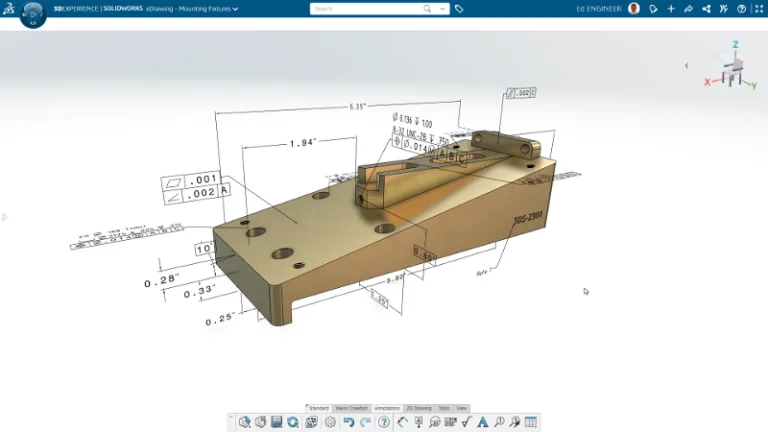The image size is (768, 432).
Task: Click the Undo arrow icon
Action: pyautogui.click(x=348, y=422)
